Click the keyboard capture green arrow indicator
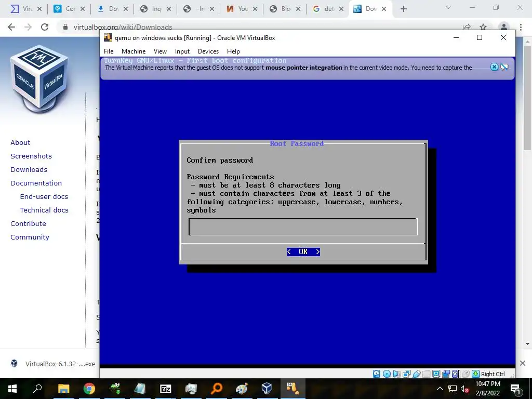Screen dimensions: 532x399 (475, 374)
